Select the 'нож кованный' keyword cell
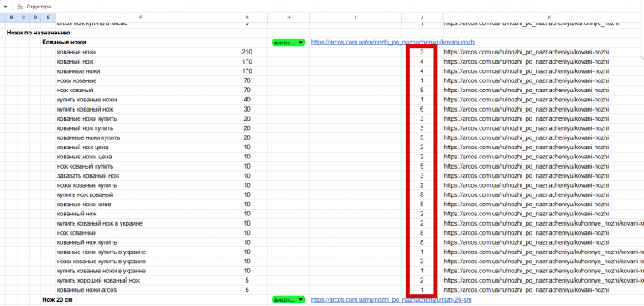Image resolution: width=644 pixels, height=306 pixels. 141,233
